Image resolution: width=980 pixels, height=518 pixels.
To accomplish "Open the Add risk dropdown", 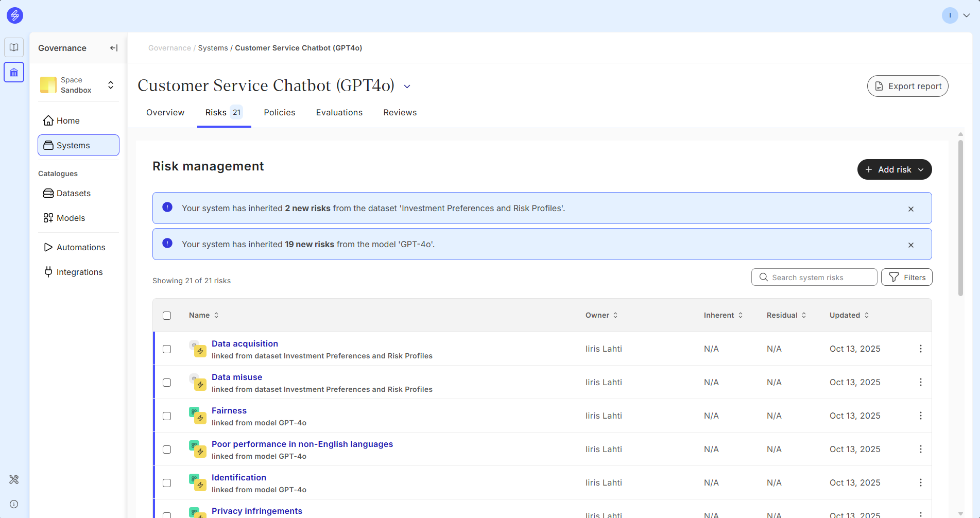I will [894, 169].
